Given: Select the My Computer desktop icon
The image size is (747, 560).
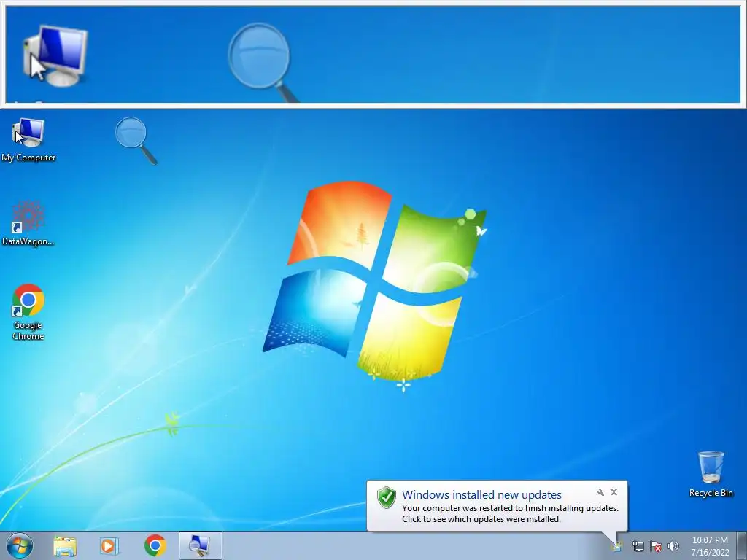Looking at the screenshot, I should pos(28,140).
